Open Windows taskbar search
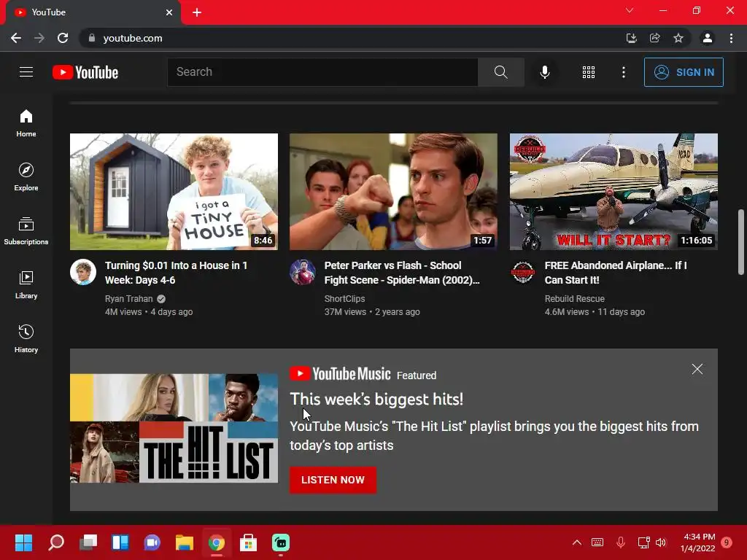This screenshot has height=560, width=747. [x=56, y=542]
